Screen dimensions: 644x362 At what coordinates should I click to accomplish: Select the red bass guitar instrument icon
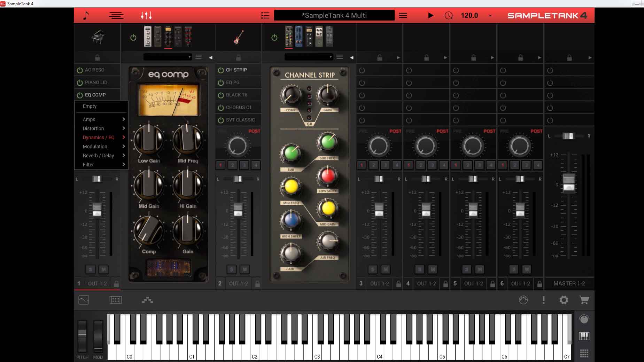click(239, 37)
